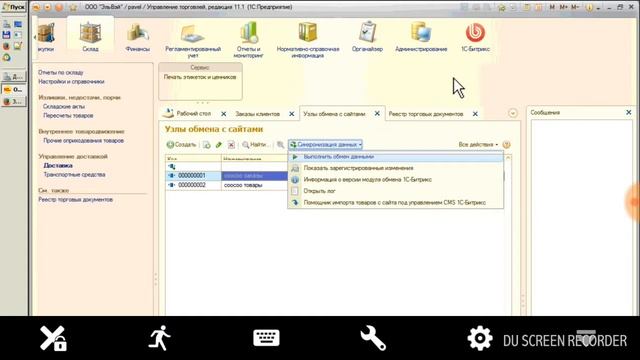Click the green play icon in dropdown menu
This screenshot has height=360, width=640.
coord(295,157)
